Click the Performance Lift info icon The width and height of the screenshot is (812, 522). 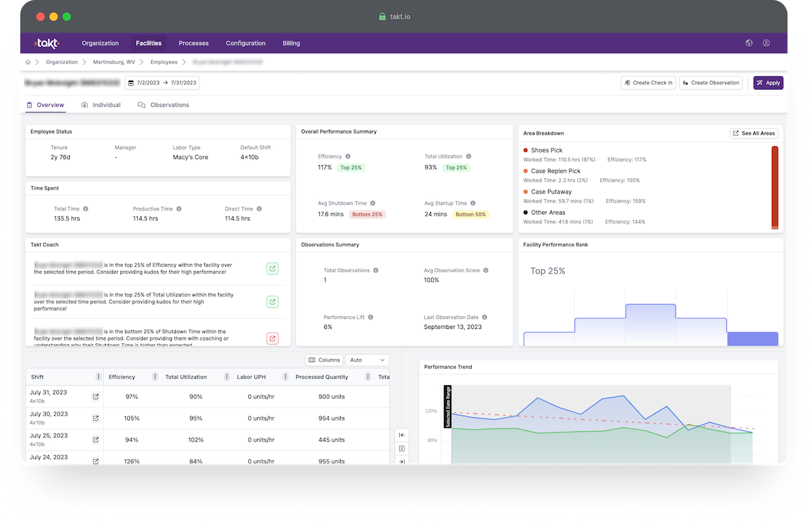(370, 317)
